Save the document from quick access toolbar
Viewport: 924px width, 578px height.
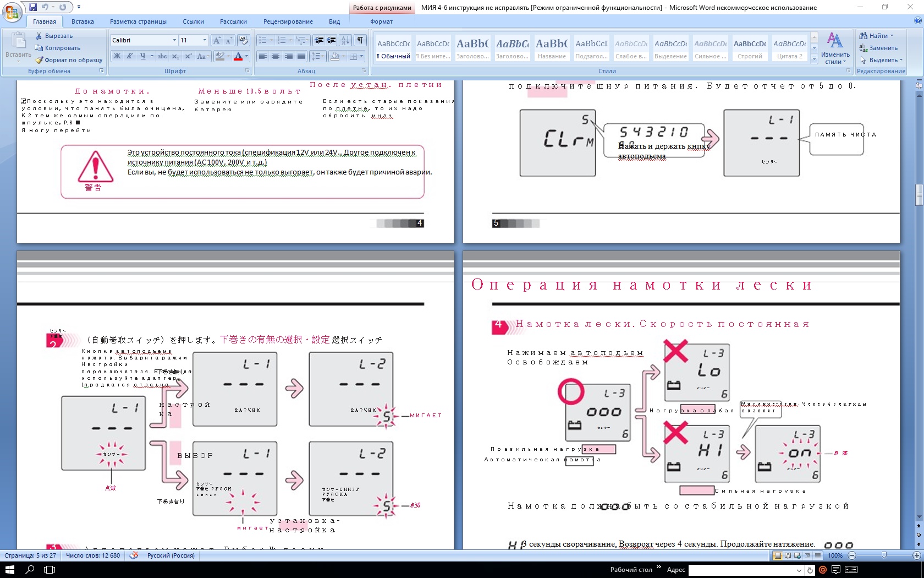pos(33,7)
